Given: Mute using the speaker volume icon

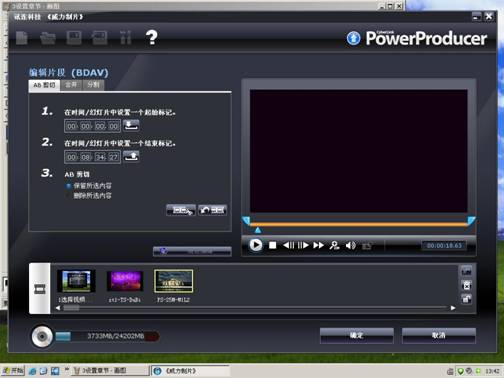Looking at the screenshot, I should click(350, 246).
